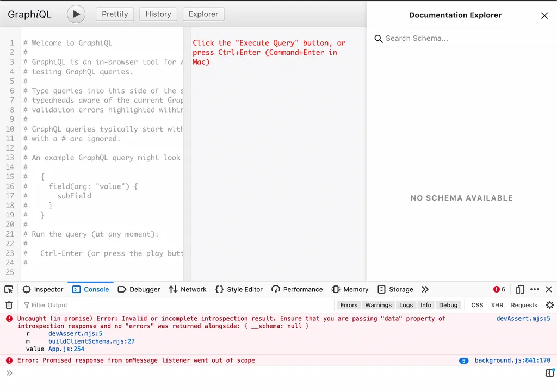557x392 pixels.
Task: Click the schema search magnifier icon
Action: (x=379, y=39)
